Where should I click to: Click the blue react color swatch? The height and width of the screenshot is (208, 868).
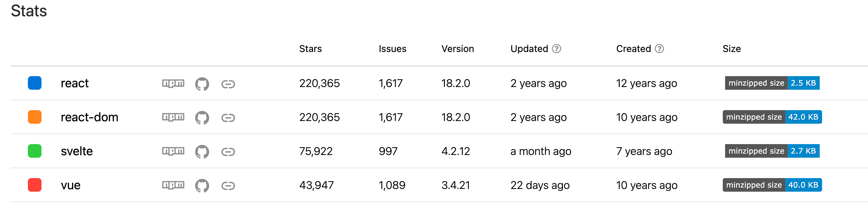35,83
